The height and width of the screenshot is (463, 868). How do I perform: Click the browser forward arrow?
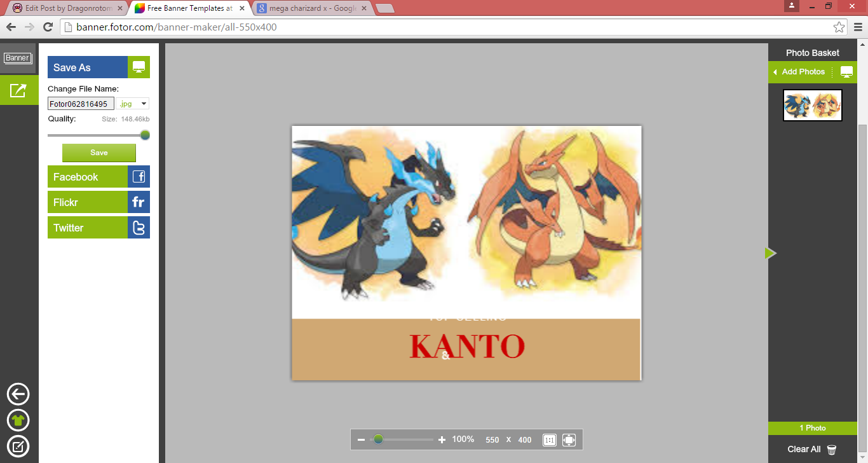tap(29, 27)
